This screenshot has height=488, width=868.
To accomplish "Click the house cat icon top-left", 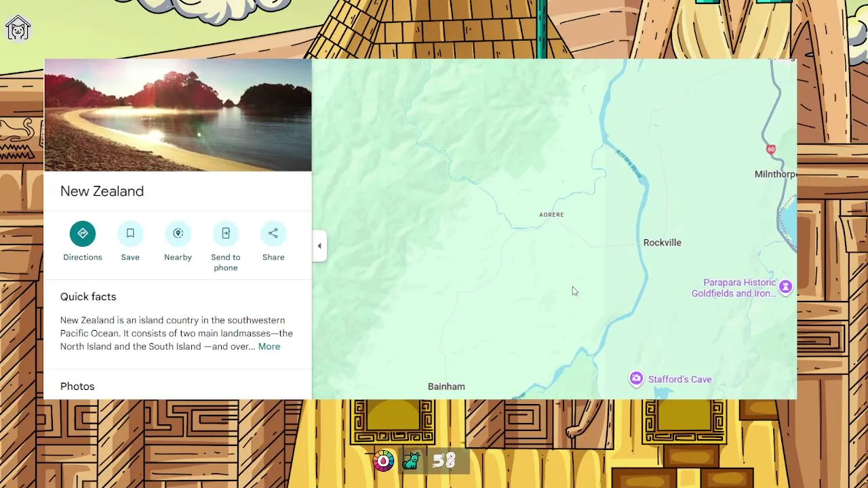I will 18,28.
